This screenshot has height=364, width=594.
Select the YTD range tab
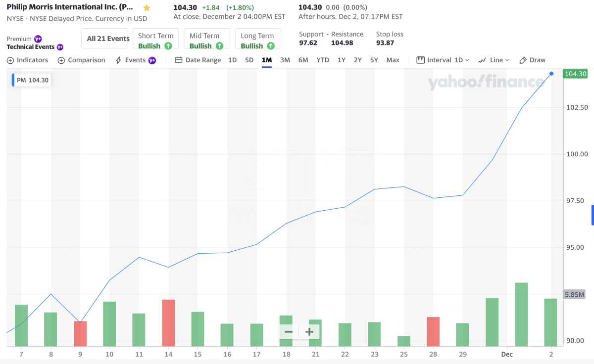point(323,60)
